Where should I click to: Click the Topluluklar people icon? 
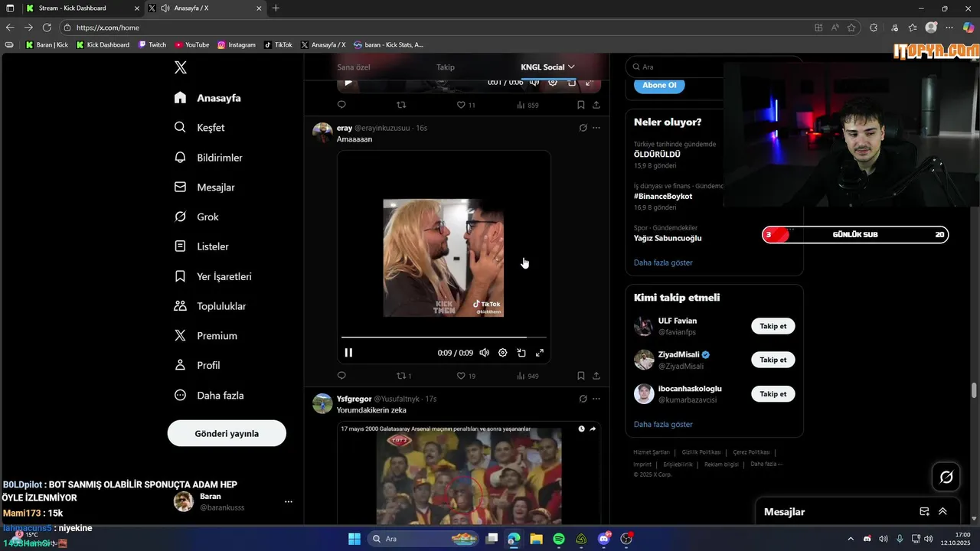pos(180,306)
